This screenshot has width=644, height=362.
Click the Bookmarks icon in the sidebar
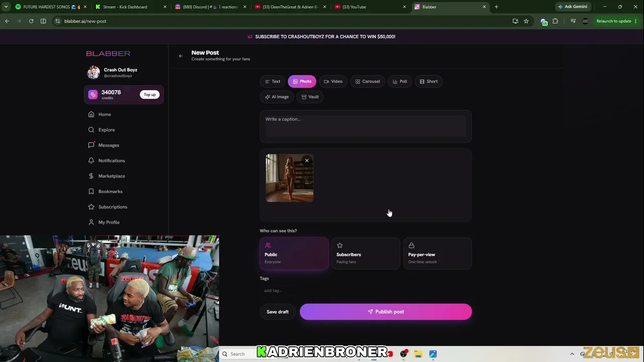[x=91, y=192]
